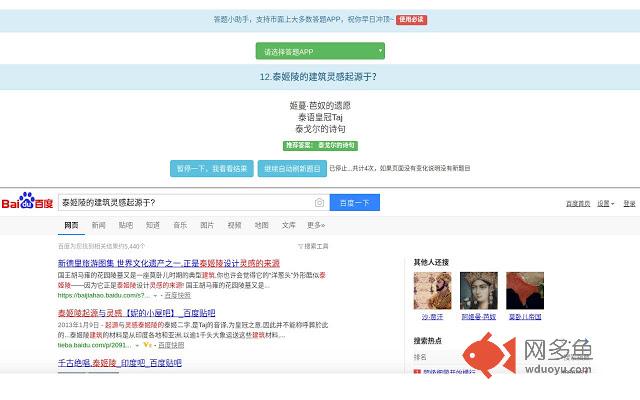Viewport: 640px width, 400px height.
Task: Open result 泰姬陵起源与灵感【妮的小屋吧】
Action: click(x=136, y=313)
